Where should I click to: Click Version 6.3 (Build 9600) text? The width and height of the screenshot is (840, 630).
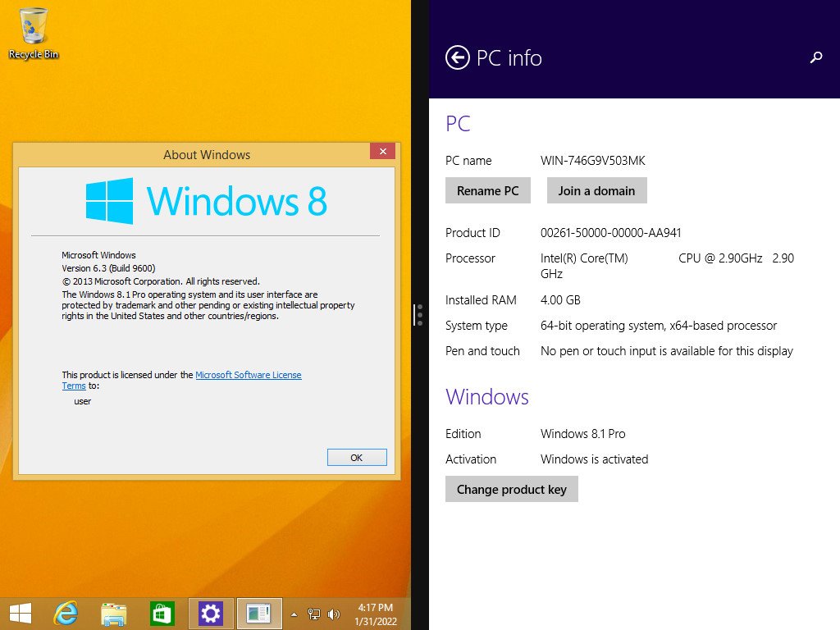(x=108, y=268)
